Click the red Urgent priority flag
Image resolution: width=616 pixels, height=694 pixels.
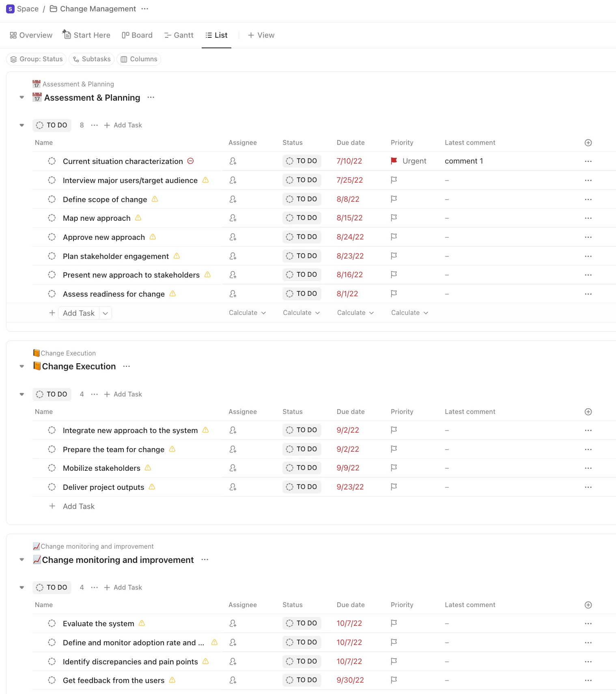click(394, 161)
